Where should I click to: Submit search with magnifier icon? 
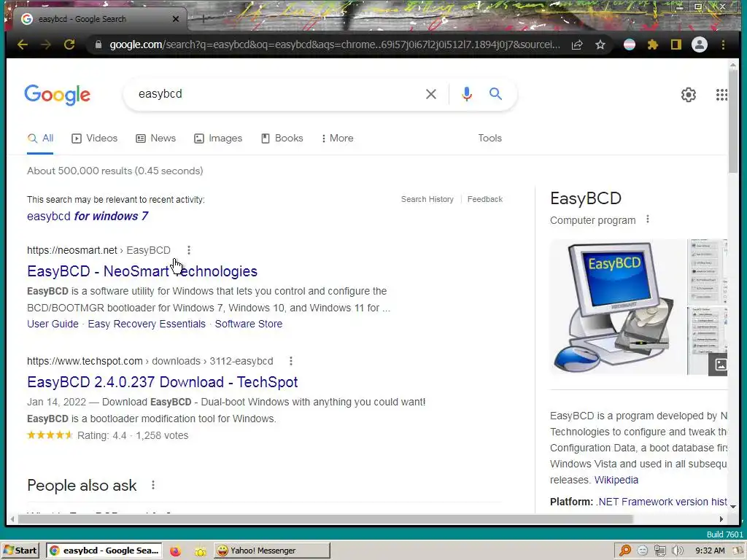pos(495,94)
